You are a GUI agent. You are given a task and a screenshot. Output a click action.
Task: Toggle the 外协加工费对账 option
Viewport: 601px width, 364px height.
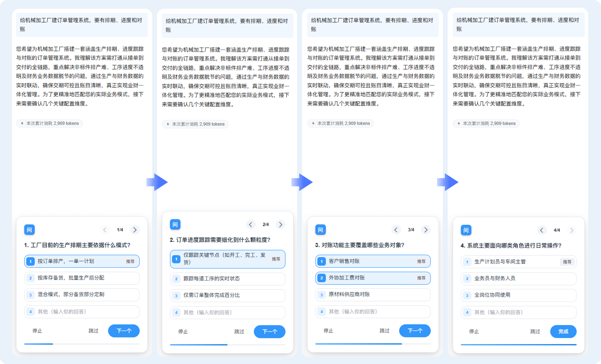tap(373, 278)
